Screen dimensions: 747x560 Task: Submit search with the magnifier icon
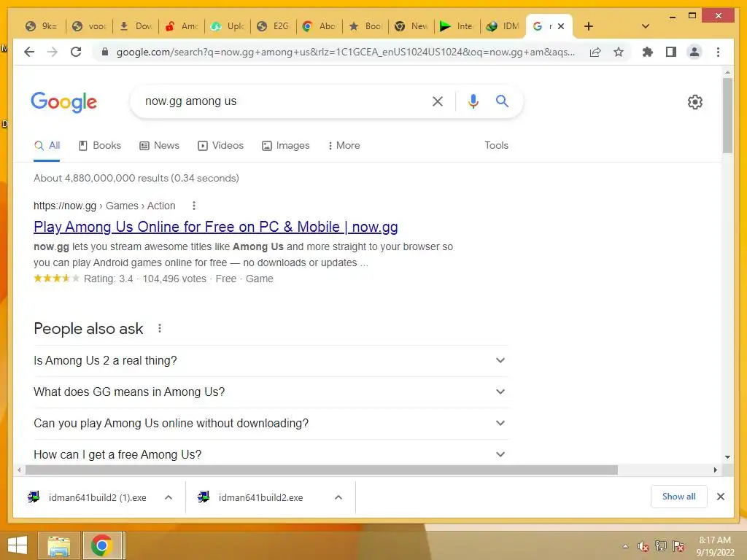tap(502, 101)
